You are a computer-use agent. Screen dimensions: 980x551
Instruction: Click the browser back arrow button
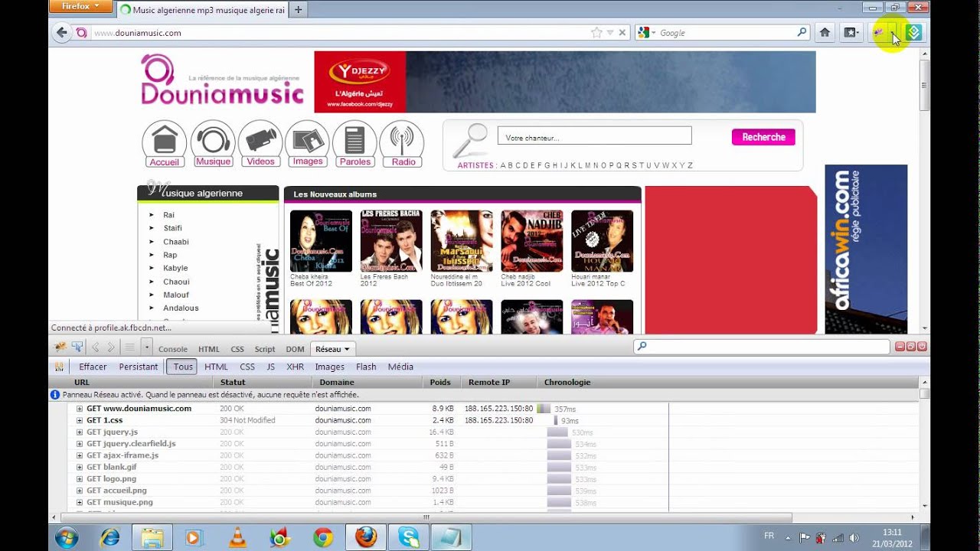coord(62,32)
